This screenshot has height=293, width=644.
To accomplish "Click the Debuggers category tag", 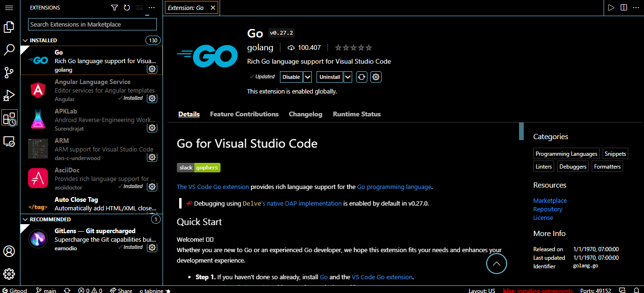I will (x=573, y=167).
